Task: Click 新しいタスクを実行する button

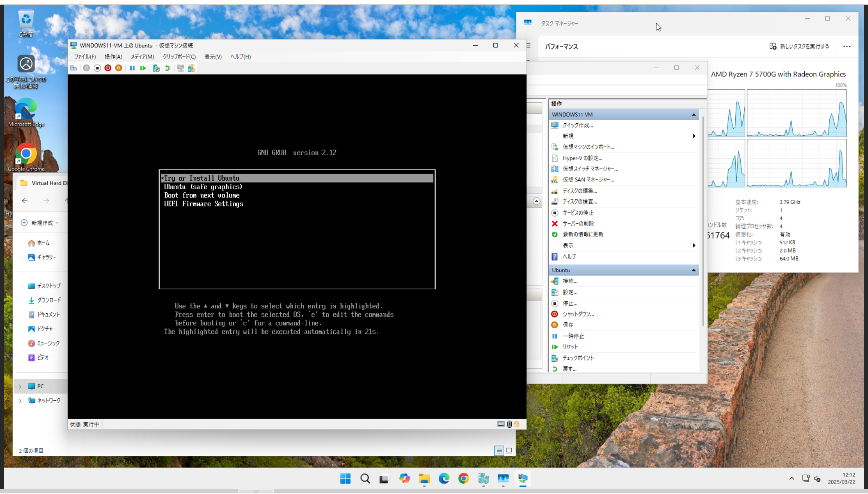Action: click(x=799, y=46)
